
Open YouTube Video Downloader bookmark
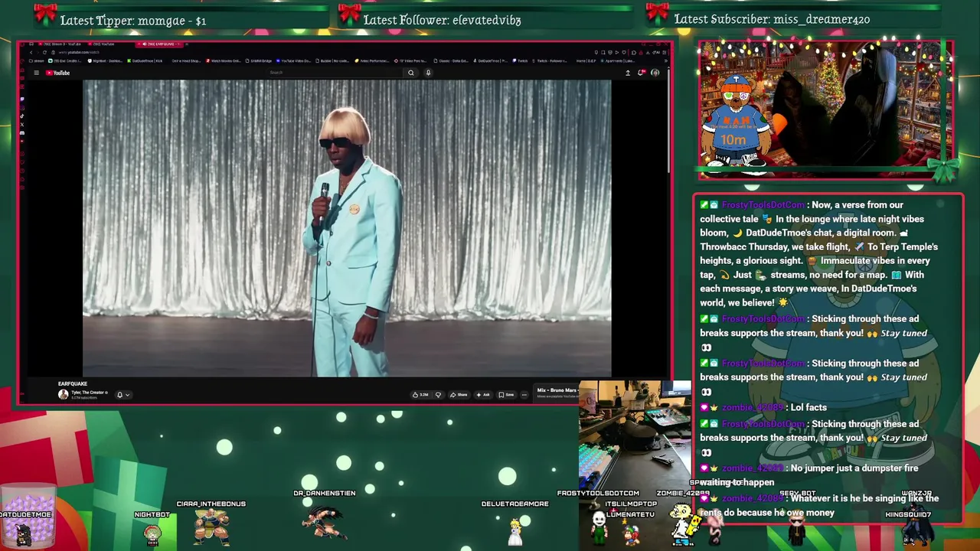293,61
